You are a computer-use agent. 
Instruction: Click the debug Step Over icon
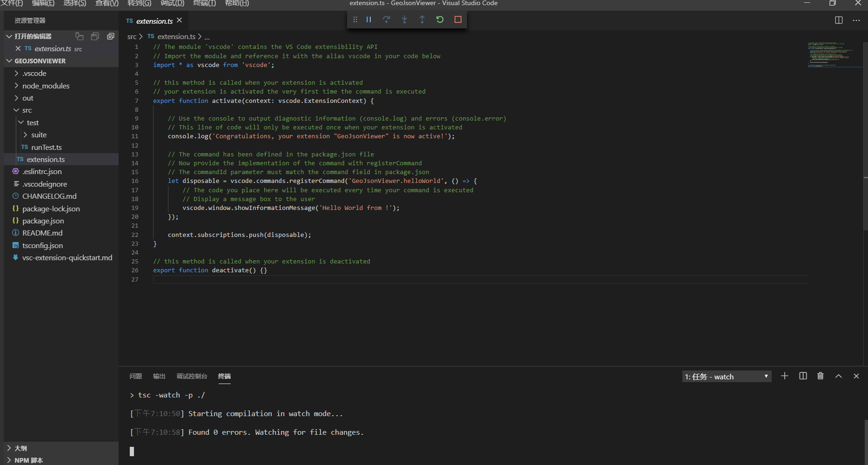pyautogui.click(x=386, y=20)
